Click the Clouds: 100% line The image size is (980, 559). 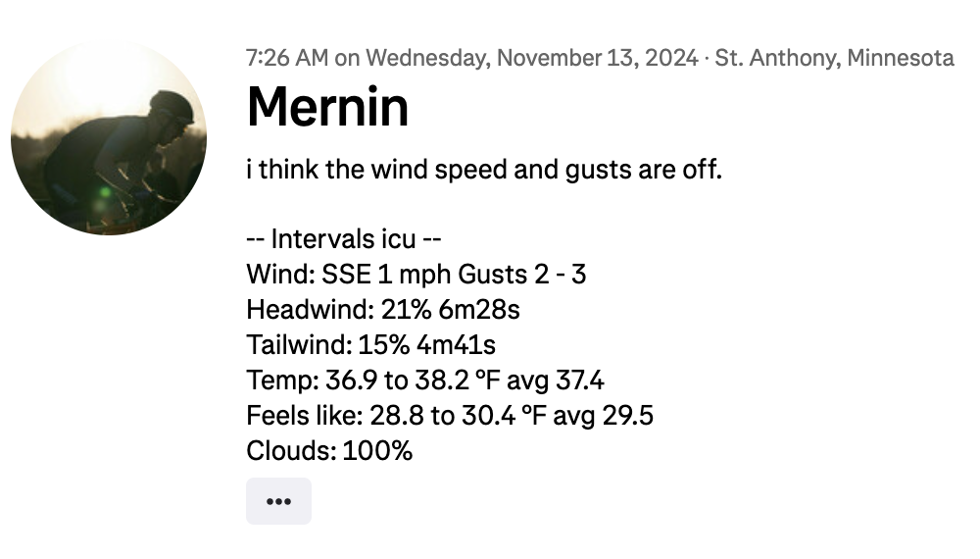click(329, 451)
